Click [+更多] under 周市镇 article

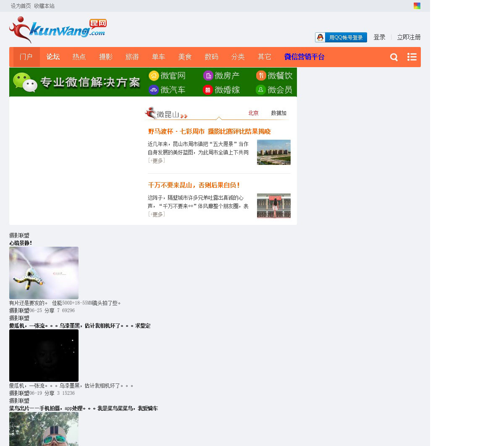point(156,161)
